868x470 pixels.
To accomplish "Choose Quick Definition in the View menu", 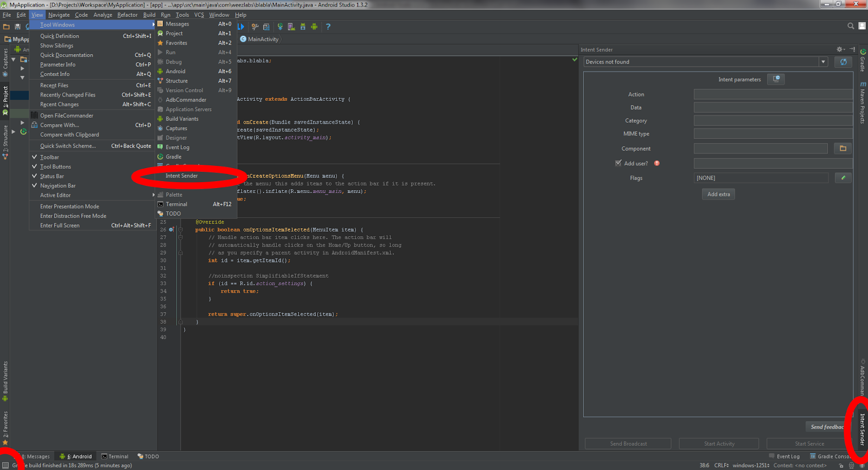I will (92, 36).
